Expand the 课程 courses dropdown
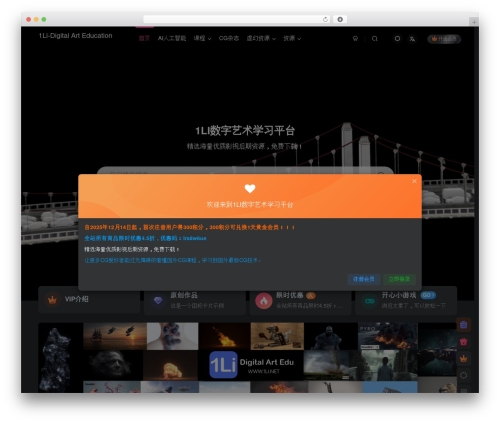 pyautogui.click(x=202, y=38)
